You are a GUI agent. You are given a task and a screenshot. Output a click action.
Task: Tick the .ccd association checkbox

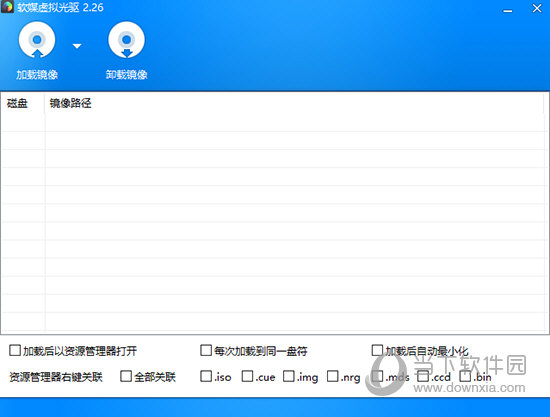coord(423,376)
